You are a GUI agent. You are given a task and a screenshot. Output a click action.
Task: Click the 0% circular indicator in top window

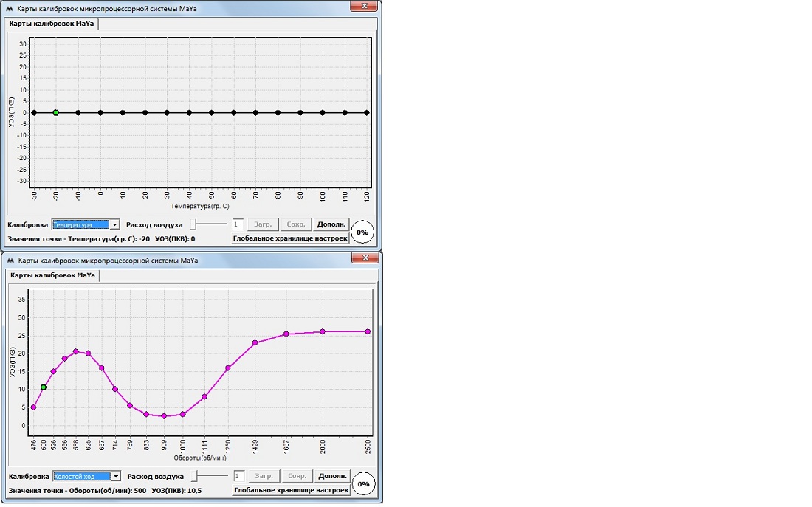[362, 232]
